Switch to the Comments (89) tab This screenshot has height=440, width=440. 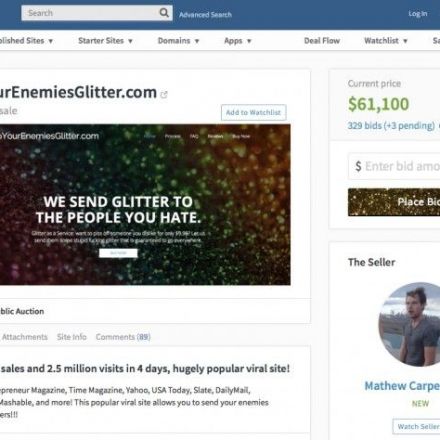123,337
